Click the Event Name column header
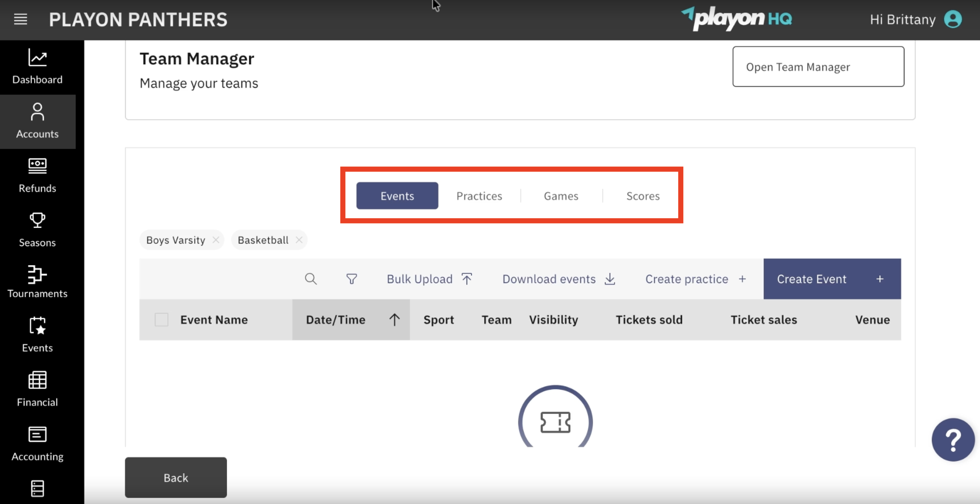The image size is (980, 504). click(214, 320)
